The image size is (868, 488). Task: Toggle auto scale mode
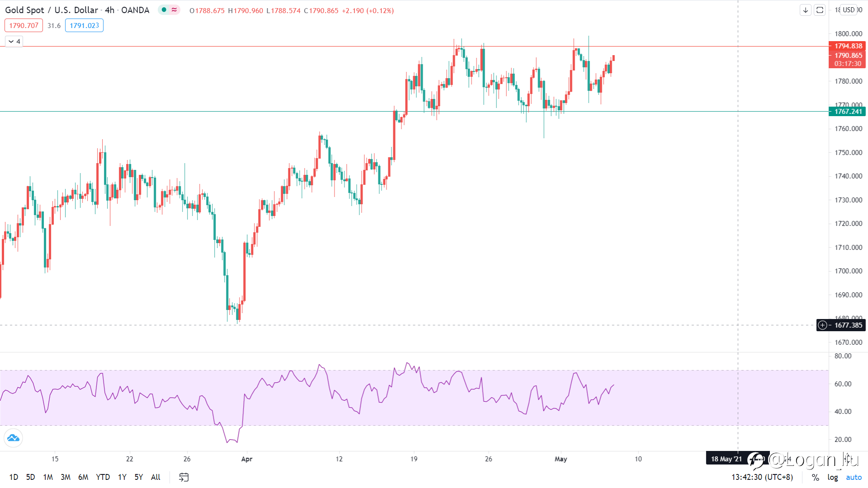click(x=854, y=477)
